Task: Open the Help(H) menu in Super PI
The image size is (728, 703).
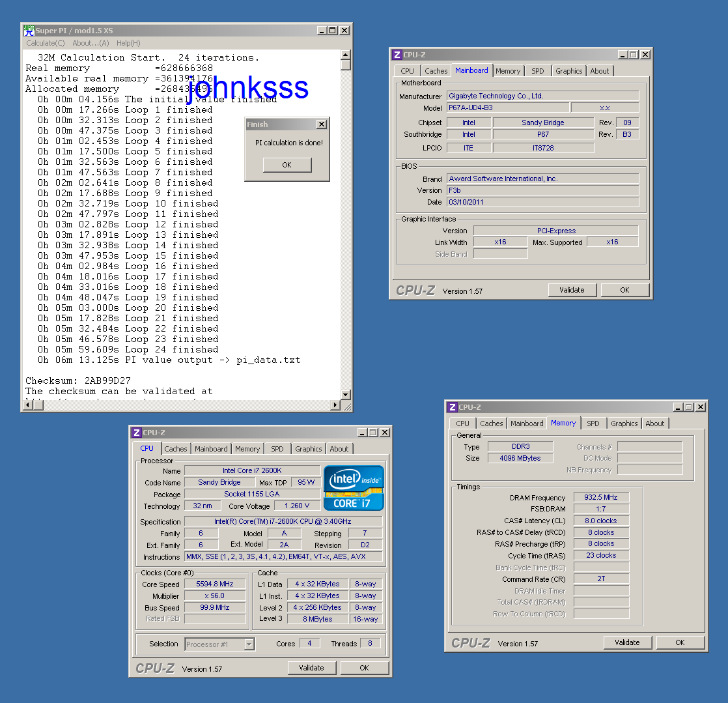Action: pos(128,43)
